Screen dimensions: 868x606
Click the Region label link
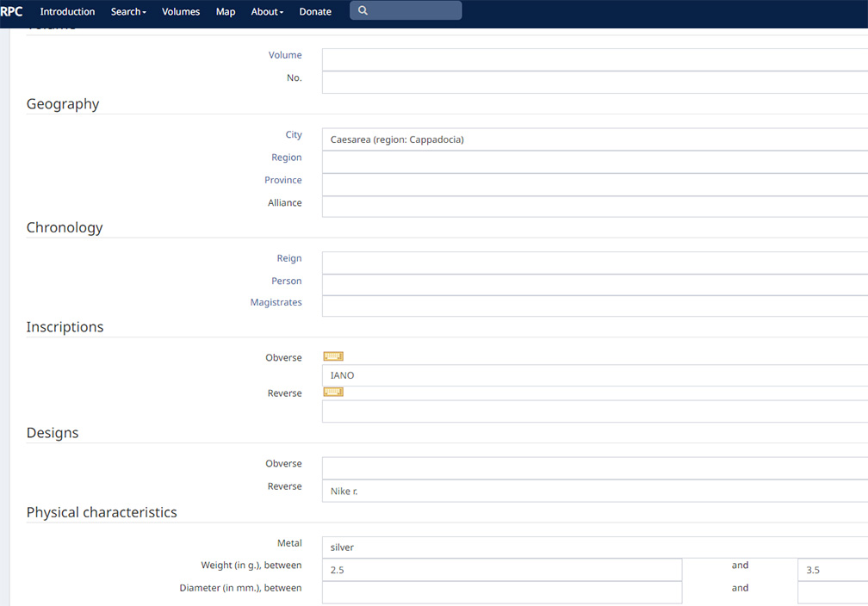tap(286, 158)
